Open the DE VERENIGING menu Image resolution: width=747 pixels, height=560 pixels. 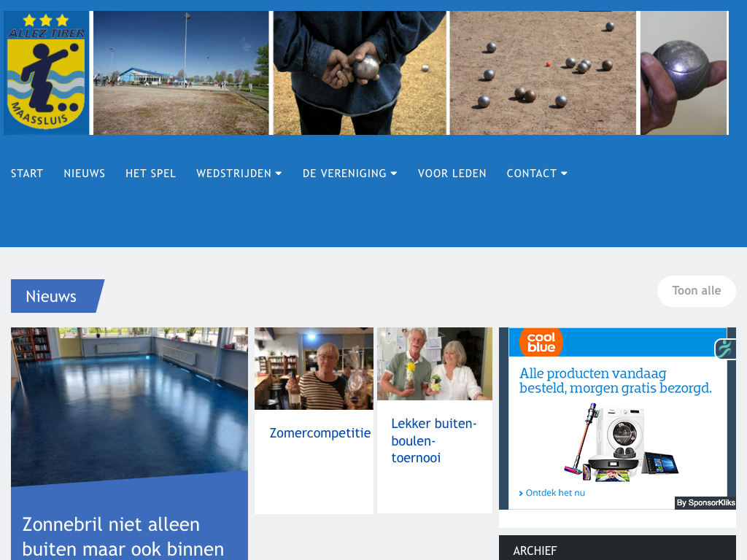click(344, 174)
